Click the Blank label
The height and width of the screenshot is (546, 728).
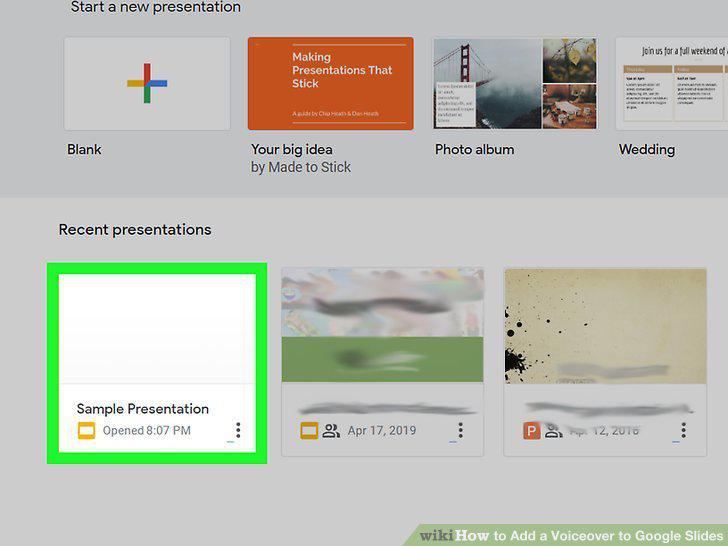(x=84, y=150)
